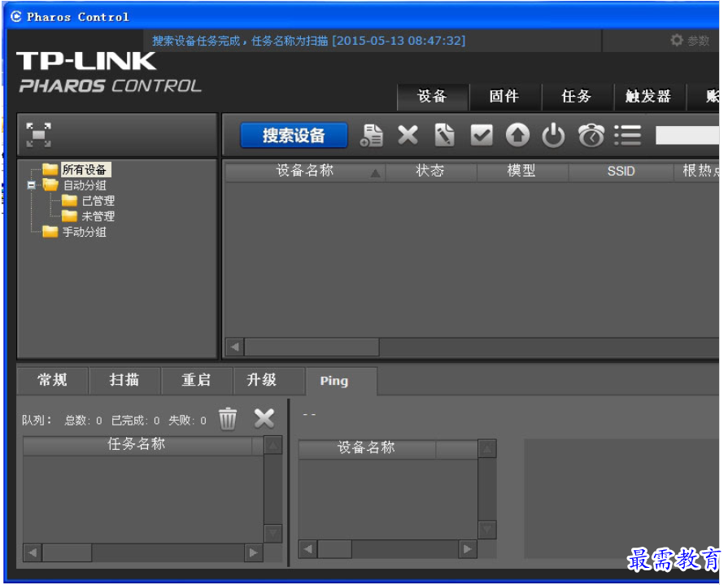The height and width of the screenshot is (585, 728).
Task: Click the list view icon in toolbar
Action: (x=628, y=136)
